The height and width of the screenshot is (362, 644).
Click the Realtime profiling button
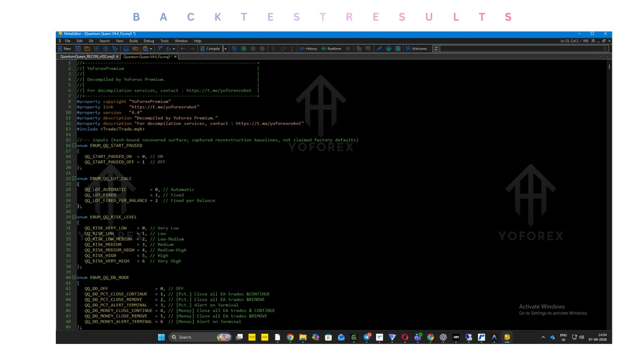pyautogui.click(x=331, y=49)
